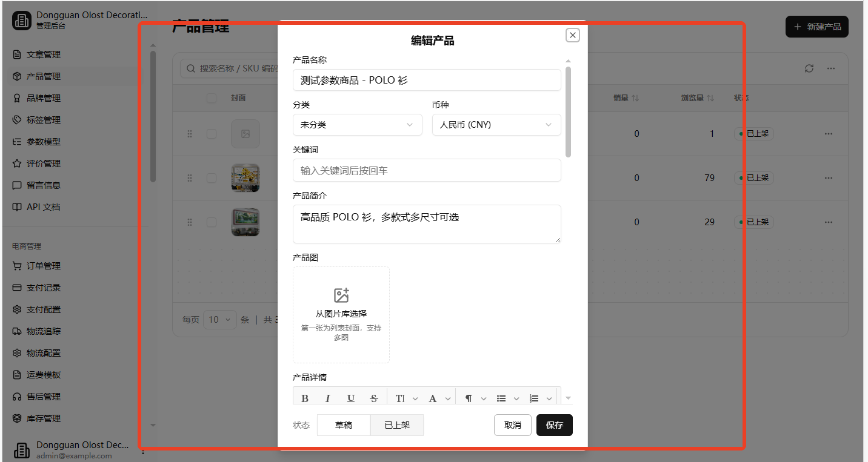
Task: Click the 保存 button
Action: coord(555,425)
